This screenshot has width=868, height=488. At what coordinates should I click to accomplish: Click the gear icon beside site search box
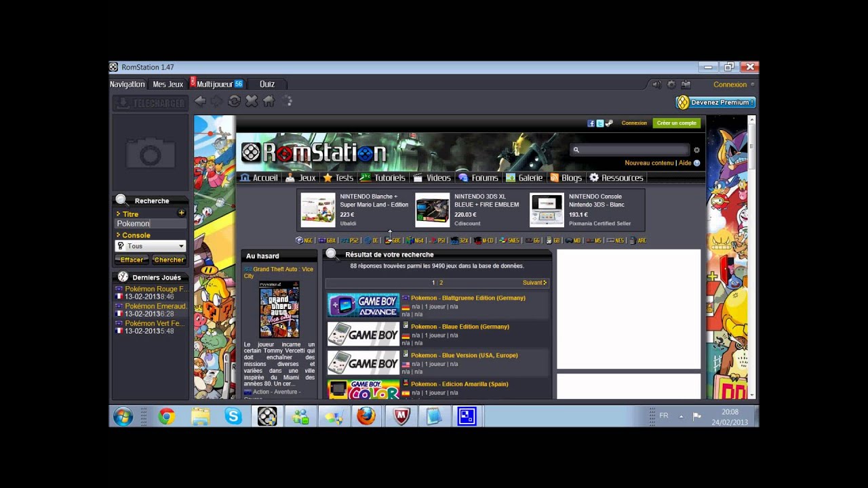pos(696,150)
